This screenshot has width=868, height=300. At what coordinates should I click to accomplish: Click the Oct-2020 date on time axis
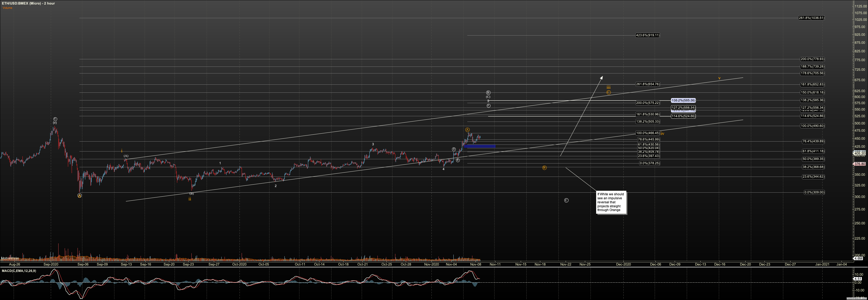pyautogui.click(x=239, y=264)
